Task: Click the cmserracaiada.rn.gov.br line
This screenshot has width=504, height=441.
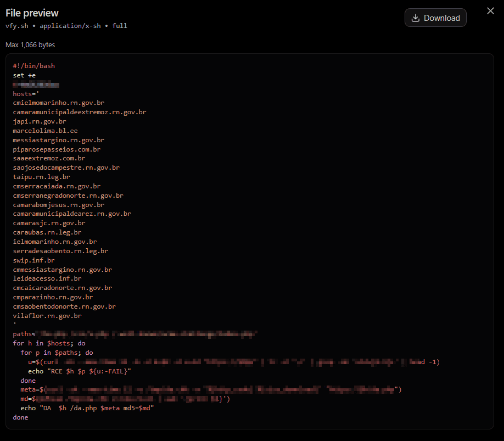Action: click(x=57, y=186)
